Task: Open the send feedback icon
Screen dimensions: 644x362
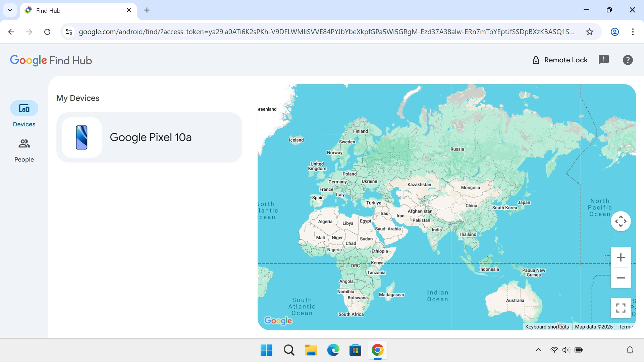Action: pyautogui.click(x=603, y=60)
